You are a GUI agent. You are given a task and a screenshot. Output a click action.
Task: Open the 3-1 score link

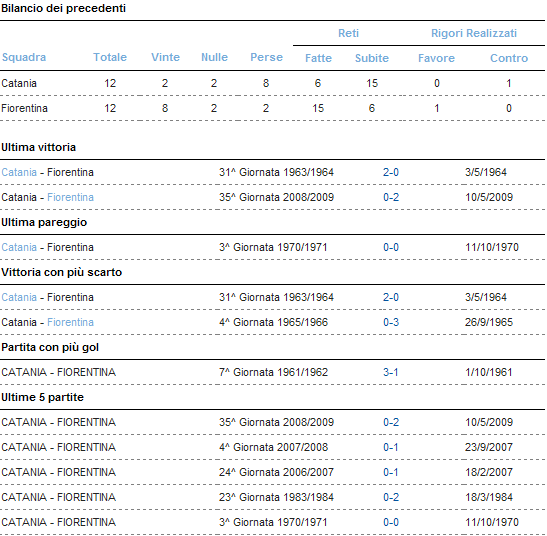(390, 372)
